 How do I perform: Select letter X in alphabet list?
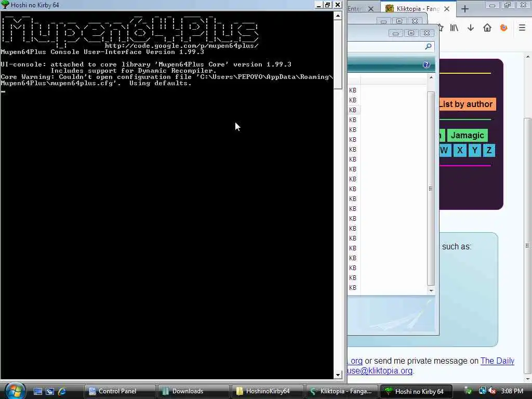click(x=460, y=150)
